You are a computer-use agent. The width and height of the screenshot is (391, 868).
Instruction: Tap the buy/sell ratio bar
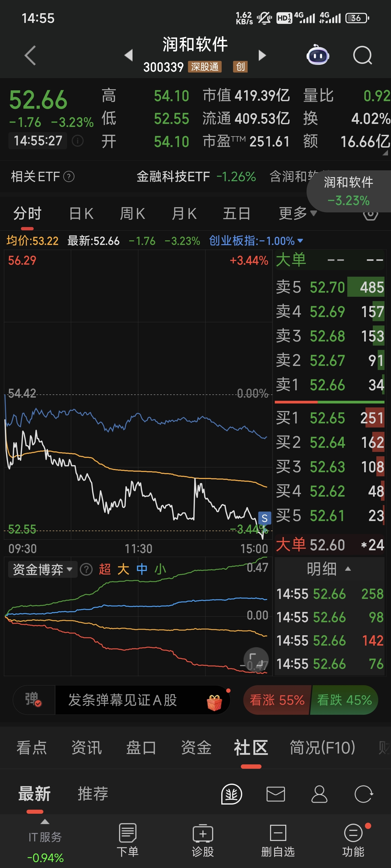(330, 402)
